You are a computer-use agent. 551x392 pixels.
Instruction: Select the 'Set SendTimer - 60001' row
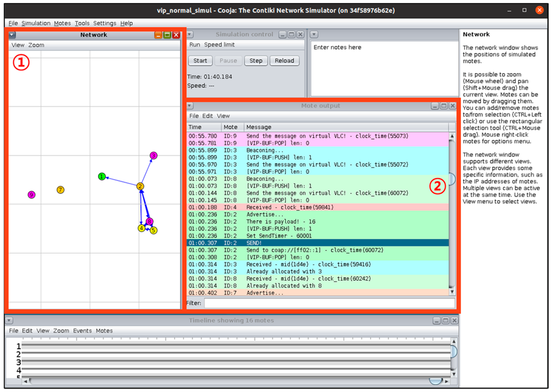[318, 236]
